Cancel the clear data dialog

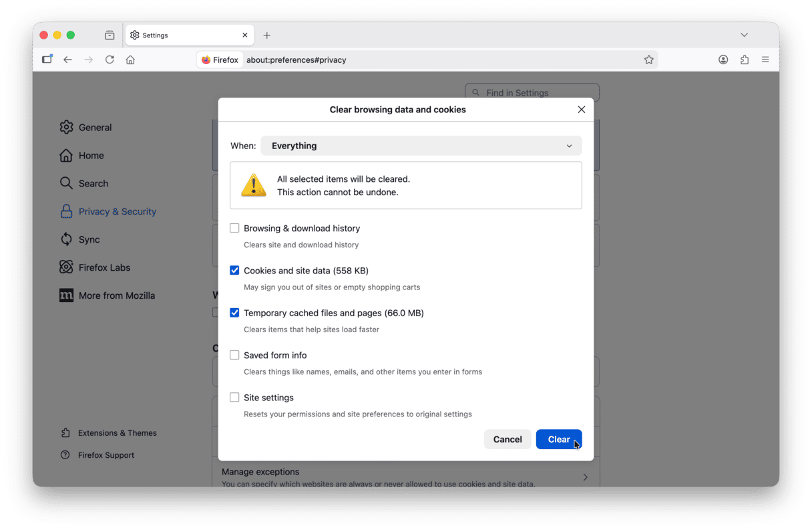pyautogui.click(x=507, y=439)
